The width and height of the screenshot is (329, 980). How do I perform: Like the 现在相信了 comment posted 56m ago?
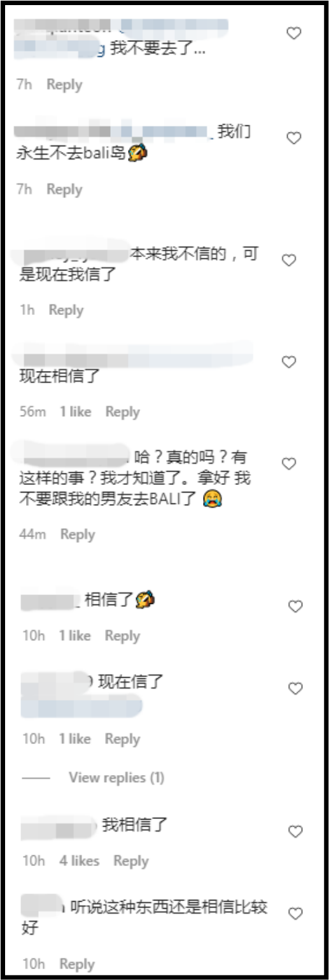click(x=289, y=362)
